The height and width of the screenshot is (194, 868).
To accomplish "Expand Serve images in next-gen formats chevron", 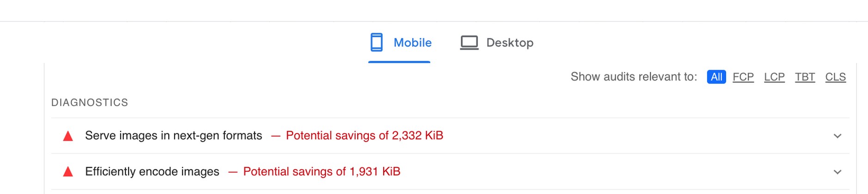I will (837, 136).
